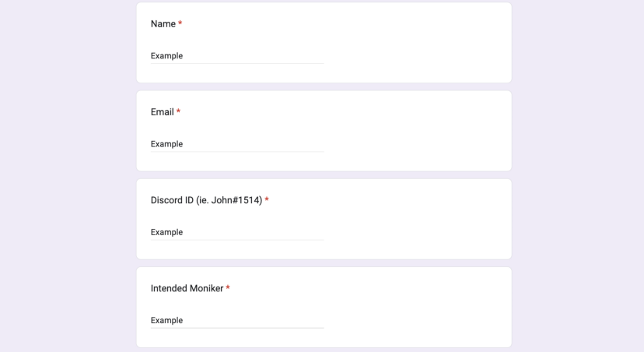
Task: Click the red asterisk next to Email
Action: 179,112
